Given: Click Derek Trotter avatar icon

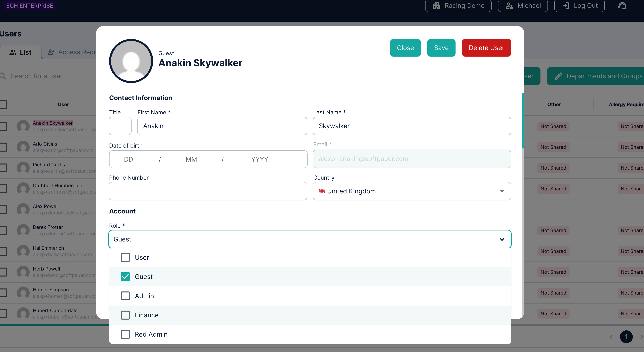Looking at the screenshot, I should coord(23,230).
